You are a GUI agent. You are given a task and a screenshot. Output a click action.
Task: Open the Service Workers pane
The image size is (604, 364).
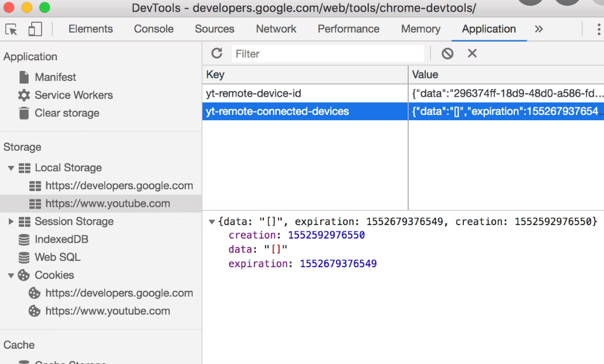tap(73, 95)
